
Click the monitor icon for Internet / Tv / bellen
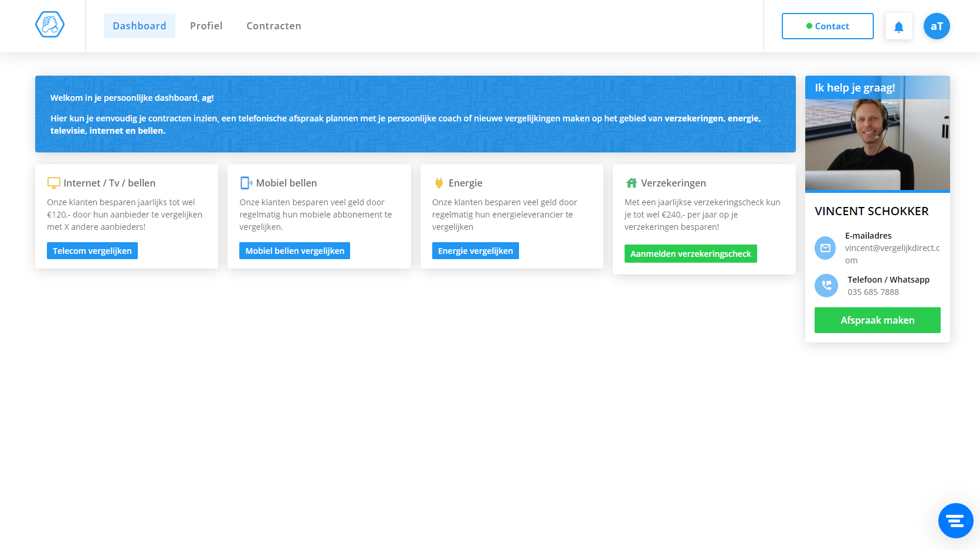53,183
